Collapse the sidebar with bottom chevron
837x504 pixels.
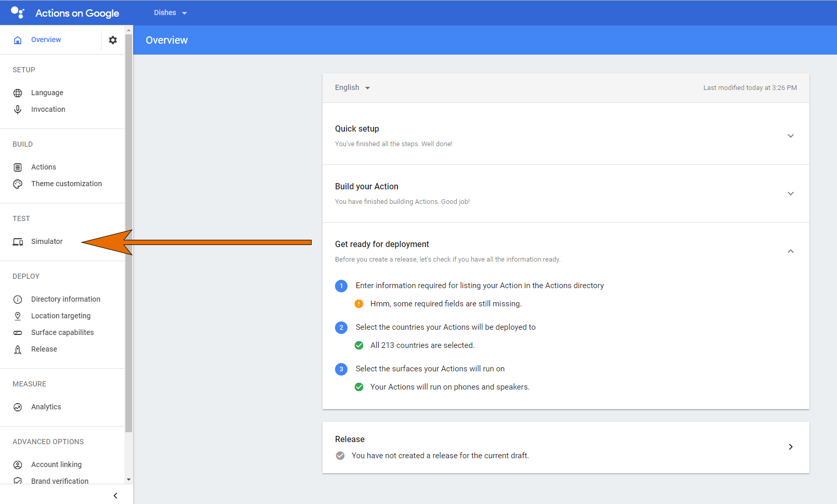[x=115, y=496]
